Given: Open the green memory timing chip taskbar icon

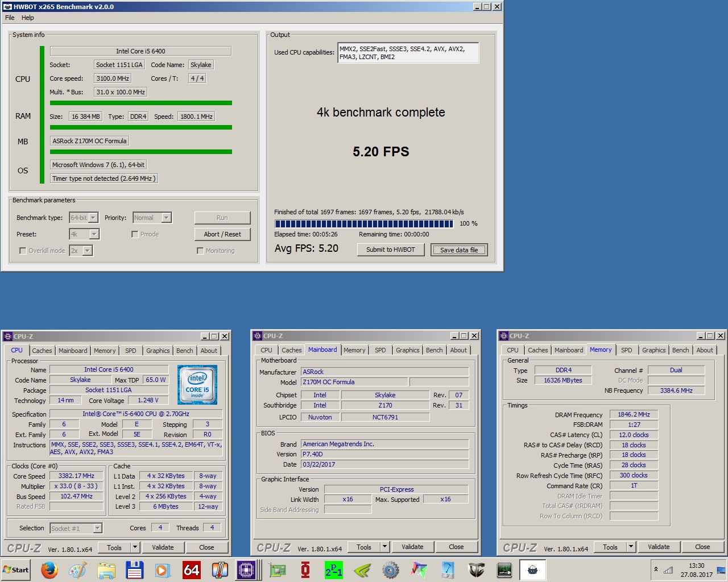Looking at the screenshot, I should click(504, 569).
